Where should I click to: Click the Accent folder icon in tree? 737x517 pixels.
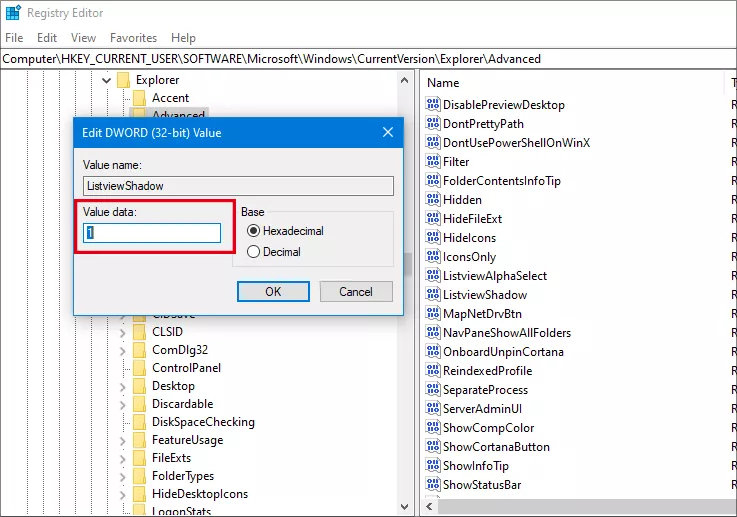tap(139, 98)
